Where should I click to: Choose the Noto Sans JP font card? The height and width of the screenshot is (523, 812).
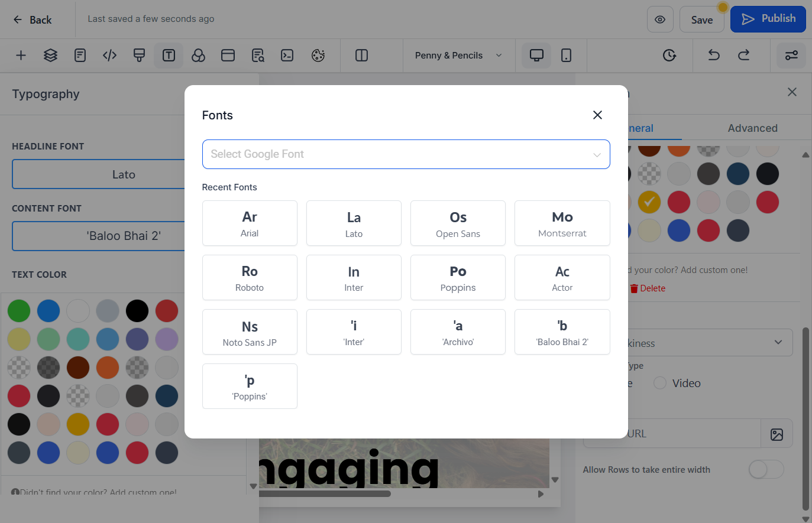point(250,332)
